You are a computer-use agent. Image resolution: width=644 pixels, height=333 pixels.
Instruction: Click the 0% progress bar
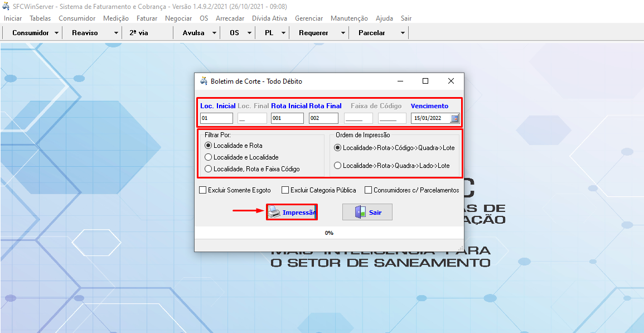(x=329, y=233)
